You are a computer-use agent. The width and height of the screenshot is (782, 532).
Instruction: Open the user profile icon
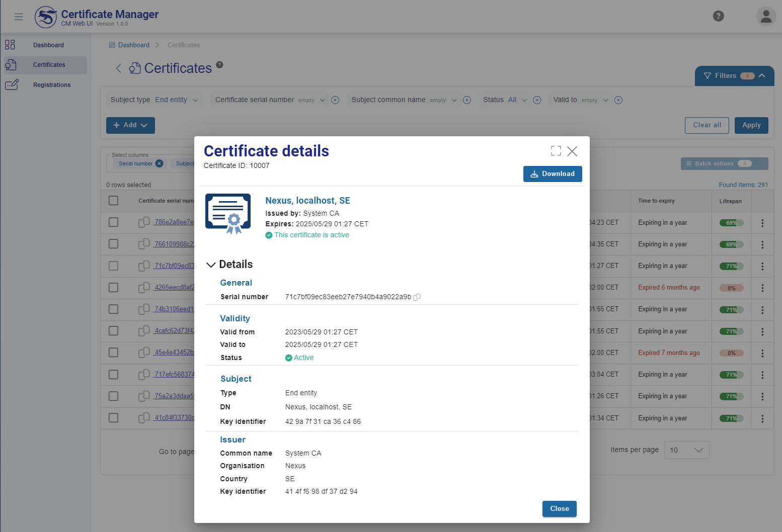766,16
